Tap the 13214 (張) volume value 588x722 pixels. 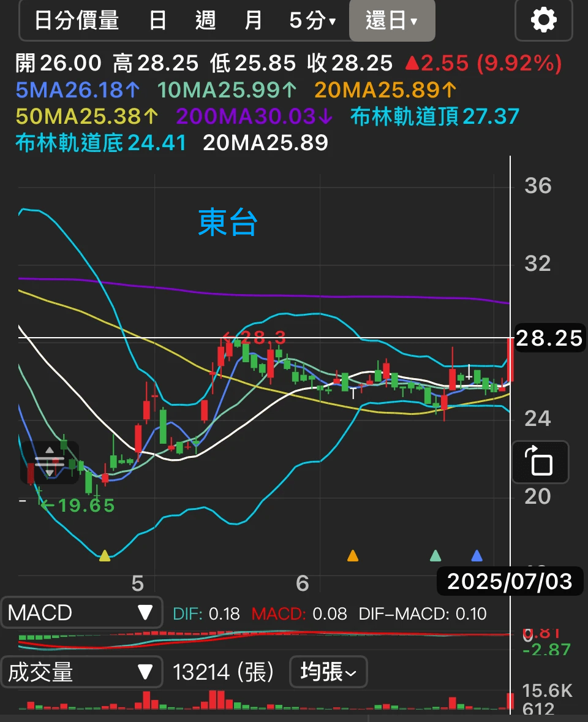point(223,672)
